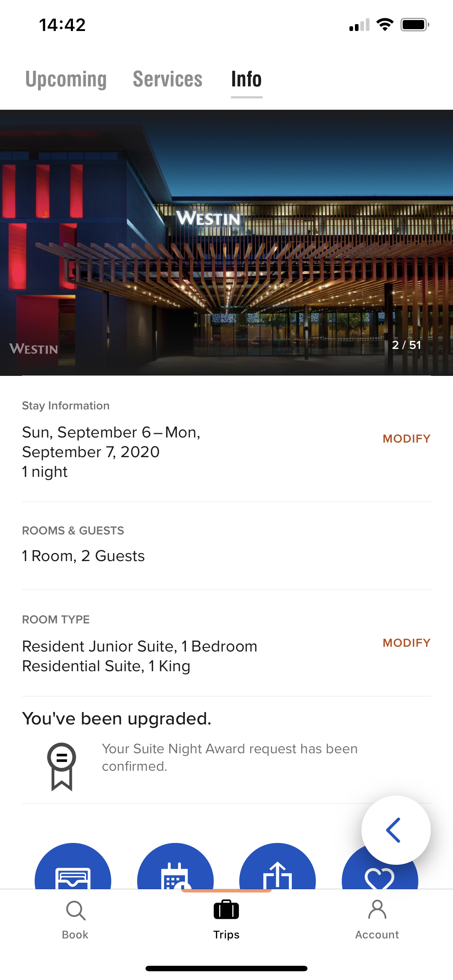
Task: Tap the Resident Junior Suite room description
Action: click(140, 656)
